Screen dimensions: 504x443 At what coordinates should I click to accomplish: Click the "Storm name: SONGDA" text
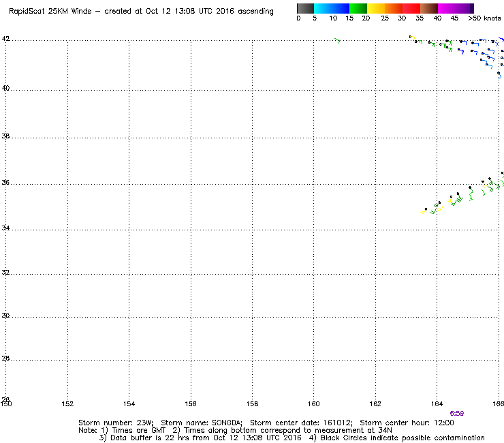(201, 423)
